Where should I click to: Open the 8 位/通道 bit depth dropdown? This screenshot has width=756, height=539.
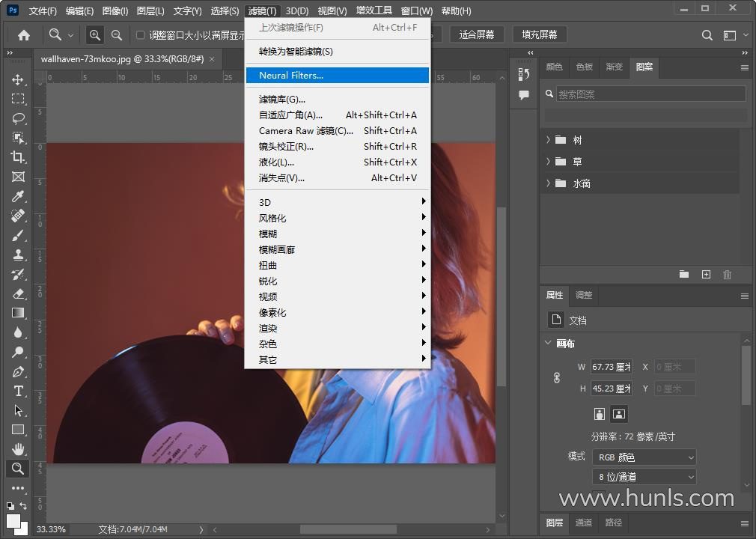(x=644, y=477)
